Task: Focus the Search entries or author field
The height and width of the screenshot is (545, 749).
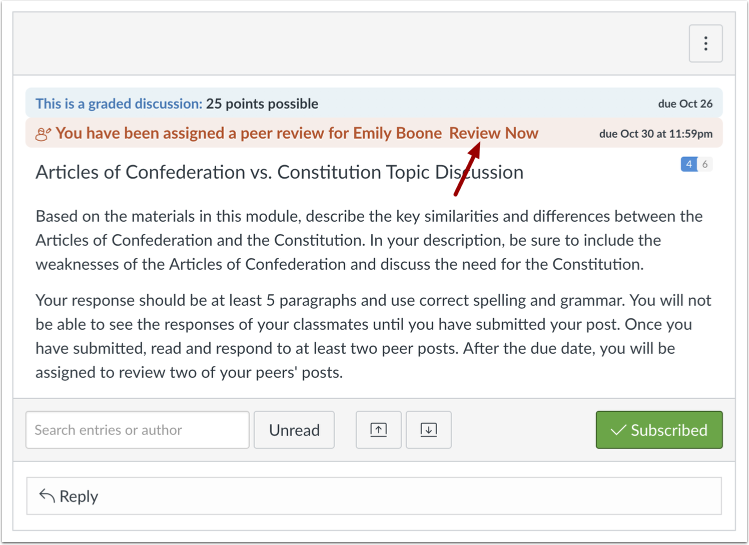Action: pos(138,430)
